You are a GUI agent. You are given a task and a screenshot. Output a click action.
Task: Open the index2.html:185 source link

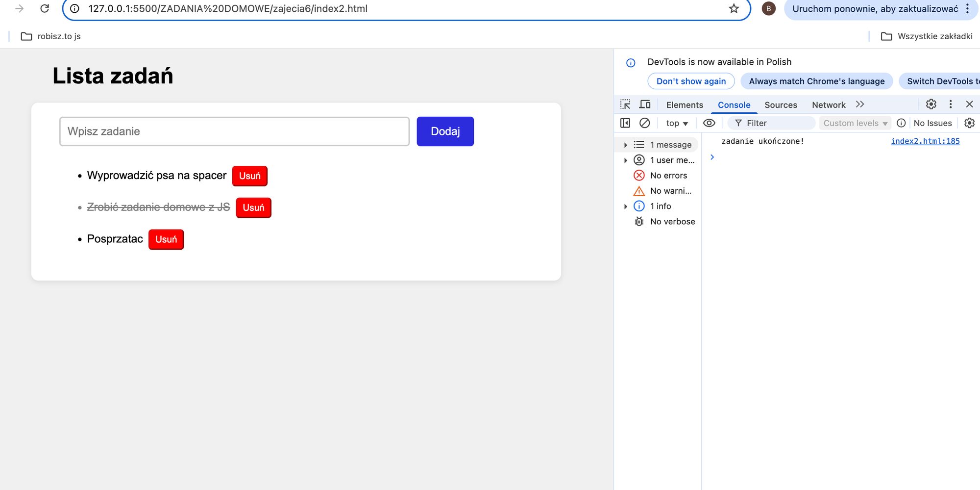coord(925,141)
